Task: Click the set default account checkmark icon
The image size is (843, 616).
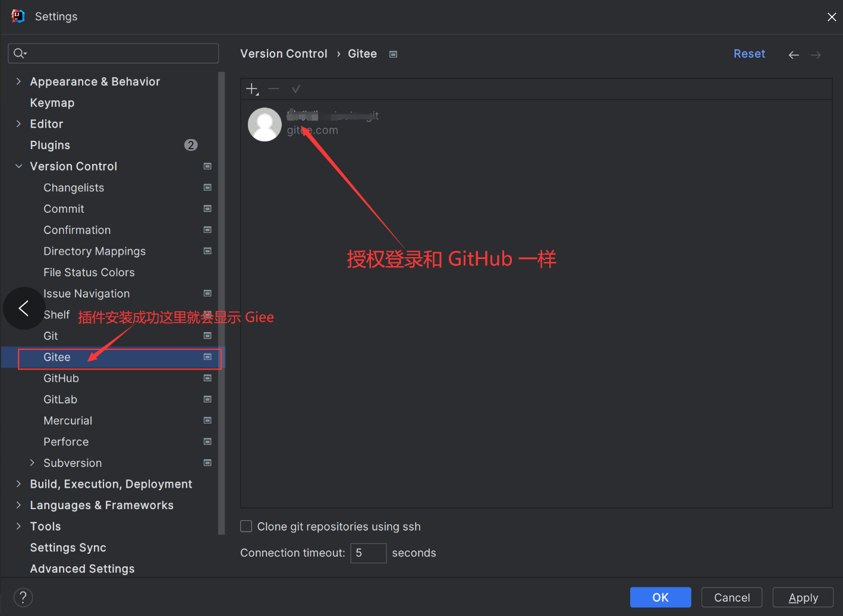Action: (x=296, y=89)
